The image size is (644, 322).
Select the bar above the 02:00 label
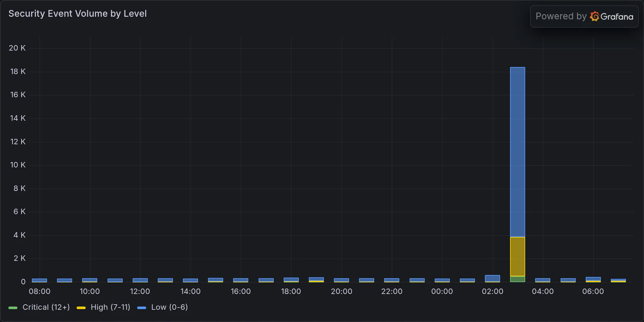pyautogui.click(x=492, y=279)
